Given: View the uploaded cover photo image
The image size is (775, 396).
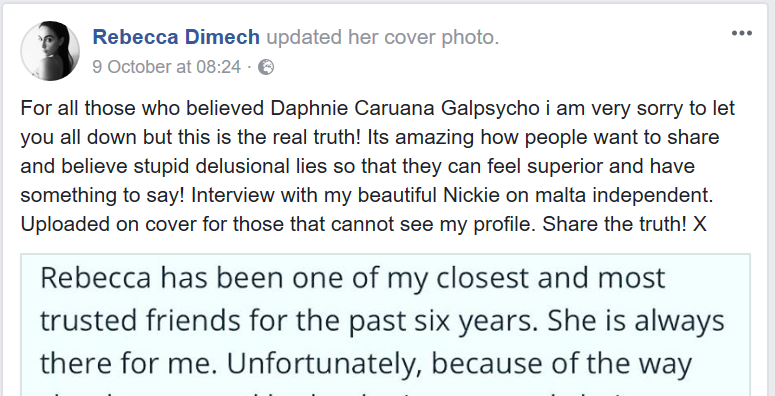Looking at the screenshot, I should 386,325.
